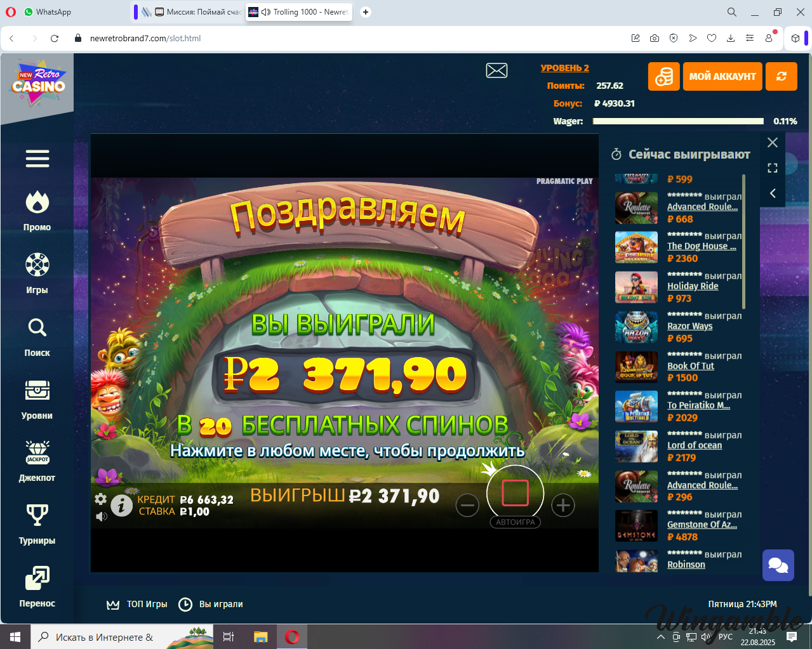This screenshot has width=812, height=649.
Task: Select the ТОП Игры tab
Action: pyautogui.click(x=137, y=604)
